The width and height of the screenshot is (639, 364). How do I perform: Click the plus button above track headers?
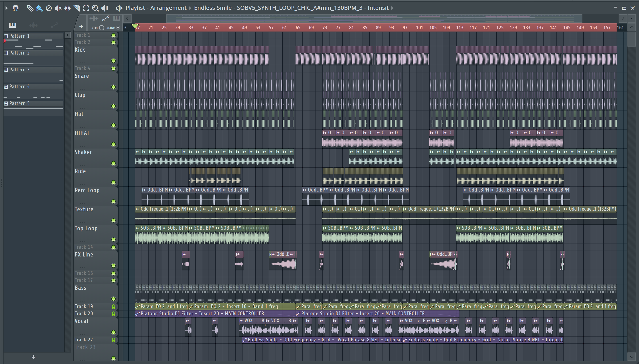point(81,26)
